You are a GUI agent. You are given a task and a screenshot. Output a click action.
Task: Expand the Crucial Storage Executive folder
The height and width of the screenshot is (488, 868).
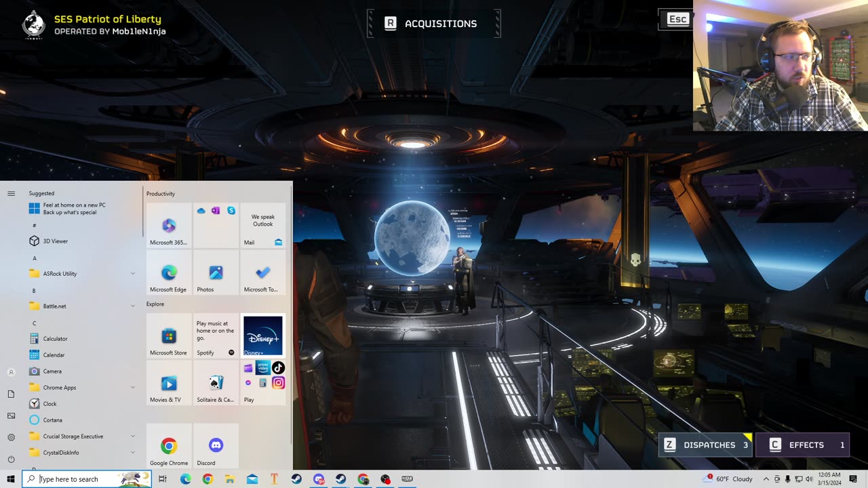click(81, 436)
